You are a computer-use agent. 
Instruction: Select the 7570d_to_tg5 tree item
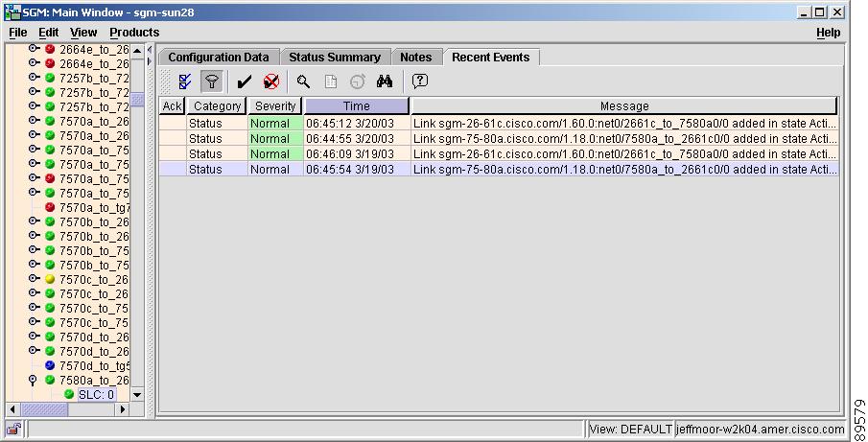point(95,365)
